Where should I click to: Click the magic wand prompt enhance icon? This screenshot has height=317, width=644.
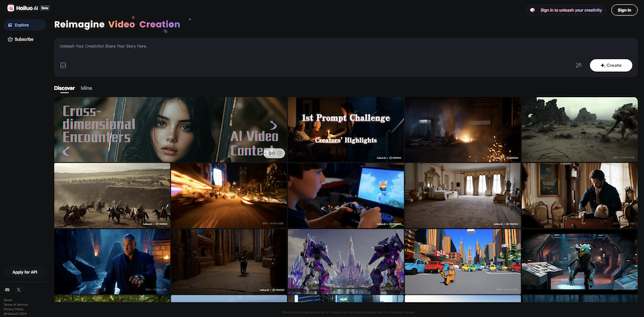[x=578, y=66]
